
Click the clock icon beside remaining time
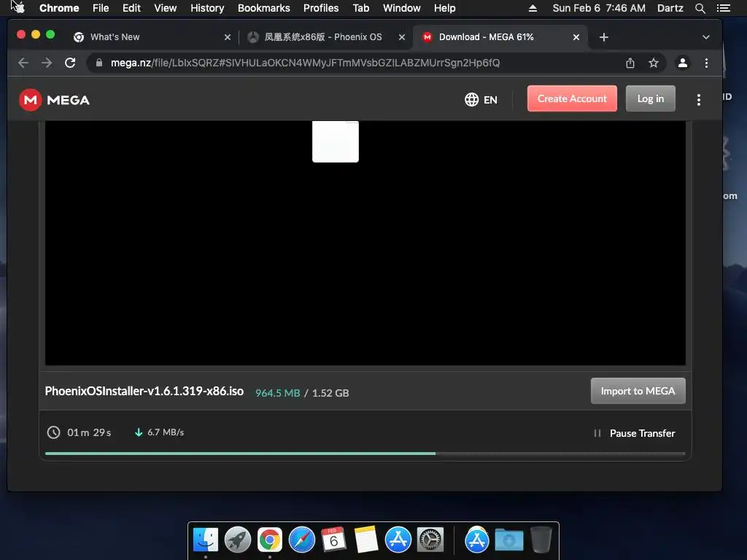pos(53,432)
